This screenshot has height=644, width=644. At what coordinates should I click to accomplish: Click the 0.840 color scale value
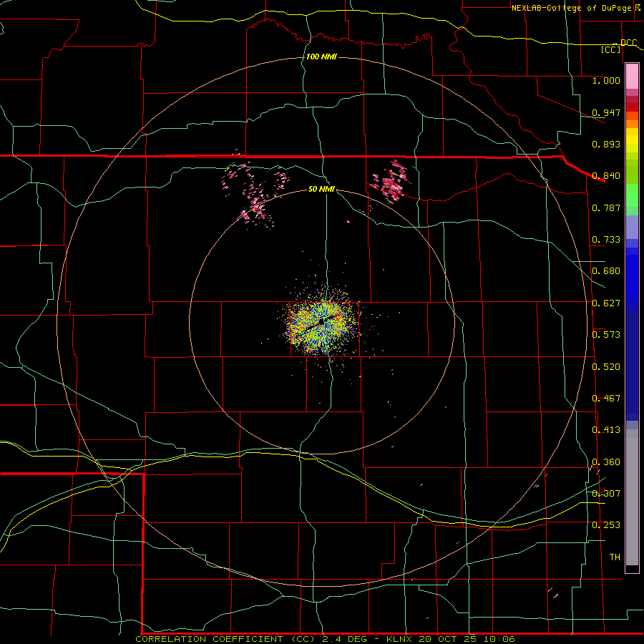pyautogui.click(x=606, y=176)
